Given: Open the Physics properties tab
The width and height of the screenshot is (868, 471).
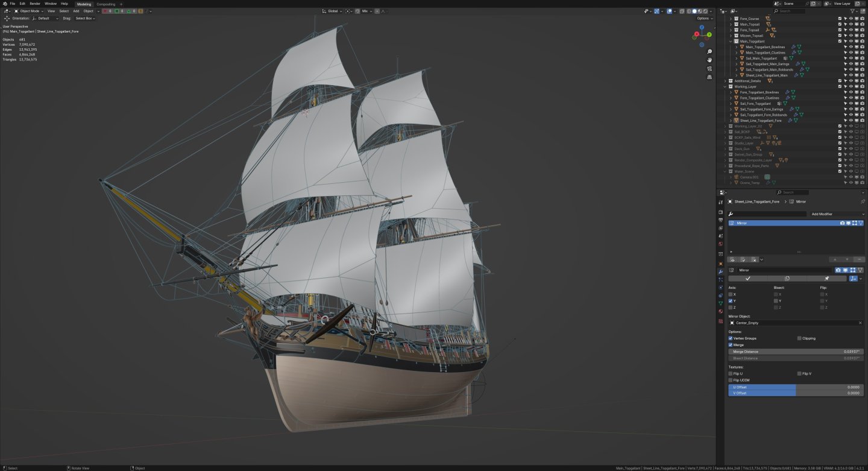Looking at the screenshot, I should (x=720, y=288).
